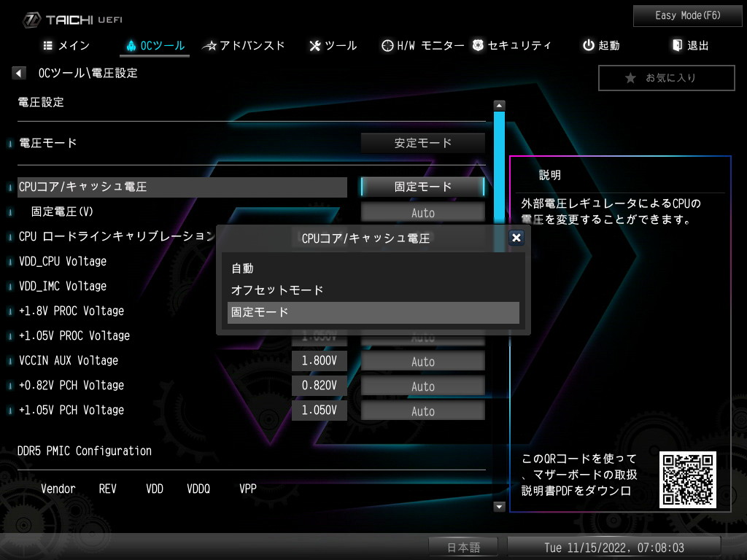This screenshot has height=560, width=747.
Task: Close the CPUコア/キャッシュ電圧 popup
Action: tap(516, 237)
